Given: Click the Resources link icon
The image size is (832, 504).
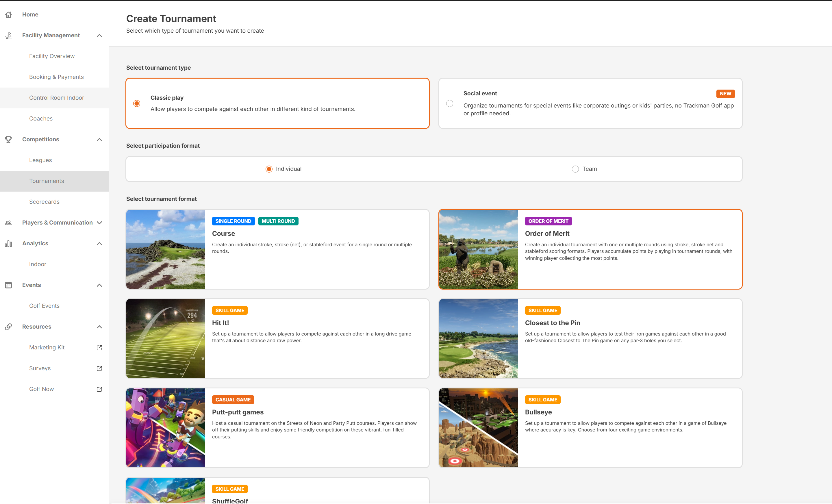Looking at the screenshot, I should [x=8, y=327].
